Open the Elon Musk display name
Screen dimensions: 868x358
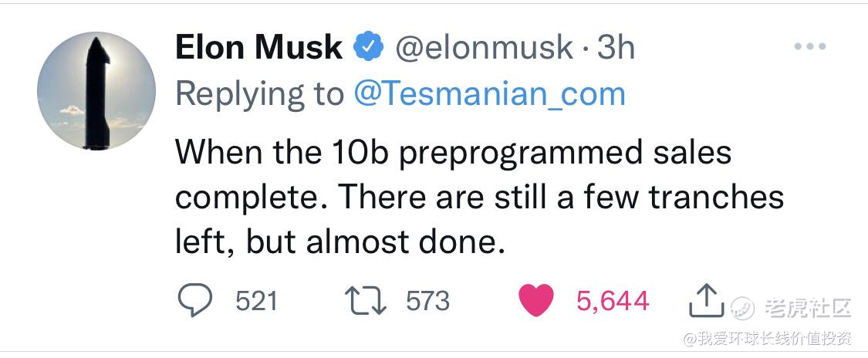tap(258, 47)
